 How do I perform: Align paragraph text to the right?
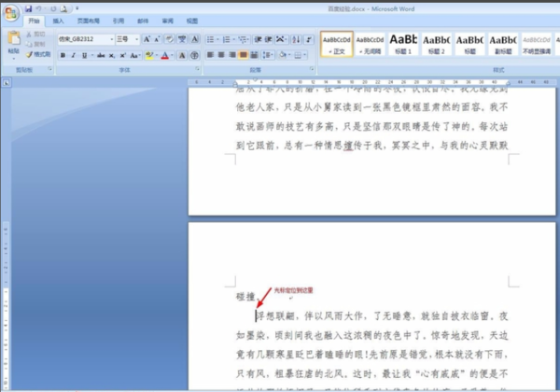(232, 55)
